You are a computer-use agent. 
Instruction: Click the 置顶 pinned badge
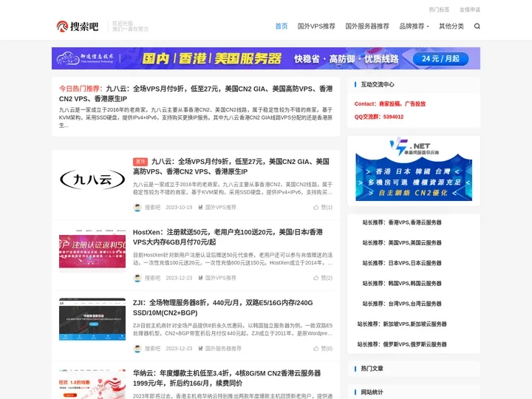140,162
